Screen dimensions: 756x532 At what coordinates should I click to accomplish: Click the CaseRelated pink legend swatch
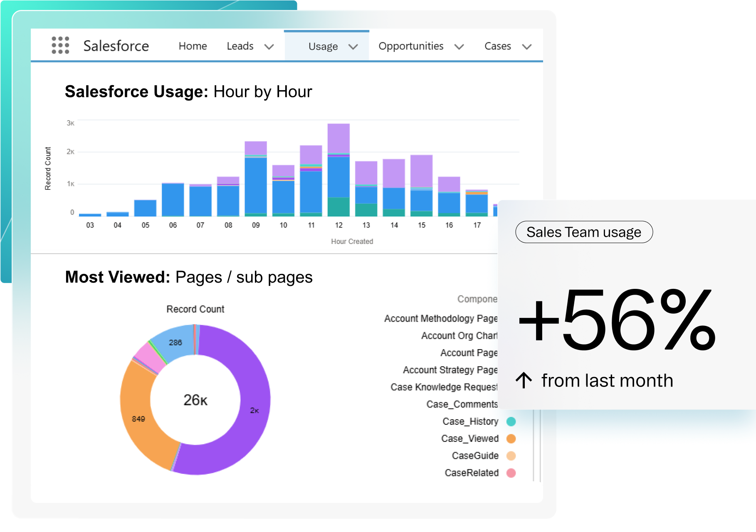coord(511,473)
